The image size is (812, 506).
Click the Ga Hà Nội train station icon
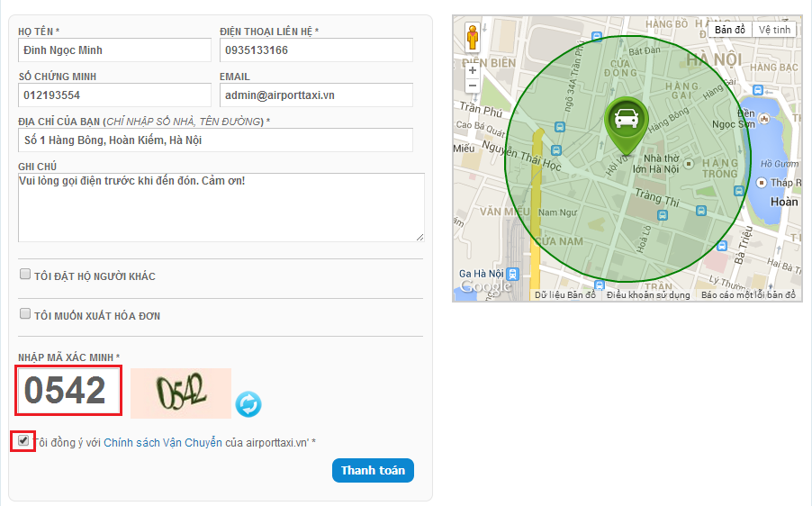512,275
